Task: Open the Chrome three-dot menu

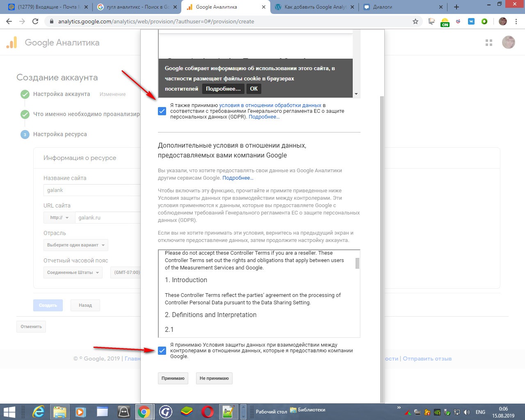Action: 516,21
